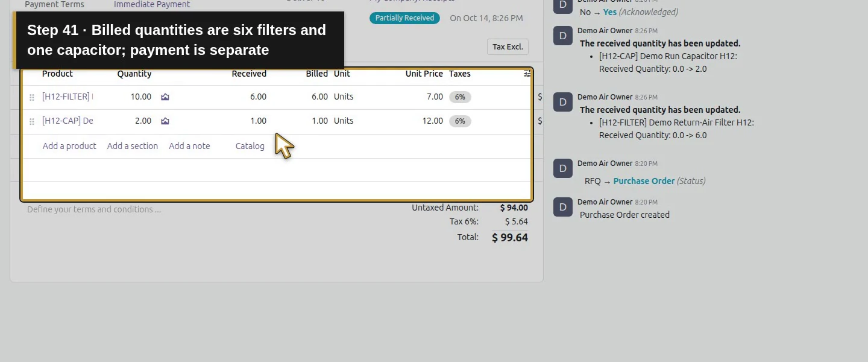
Task: Click avatar beside H12-FILTER received update message
Action: [x=563, y=102]
